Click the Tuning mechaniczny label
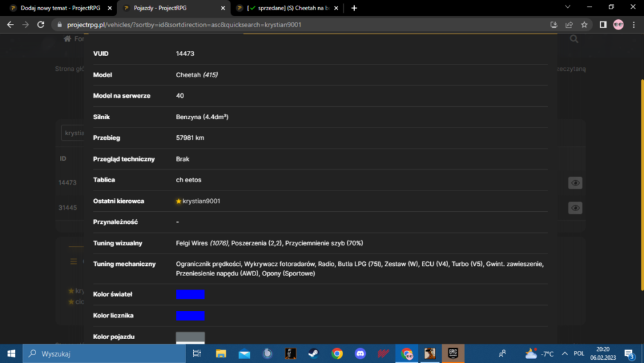644x363 pixels. pos(124,264)
